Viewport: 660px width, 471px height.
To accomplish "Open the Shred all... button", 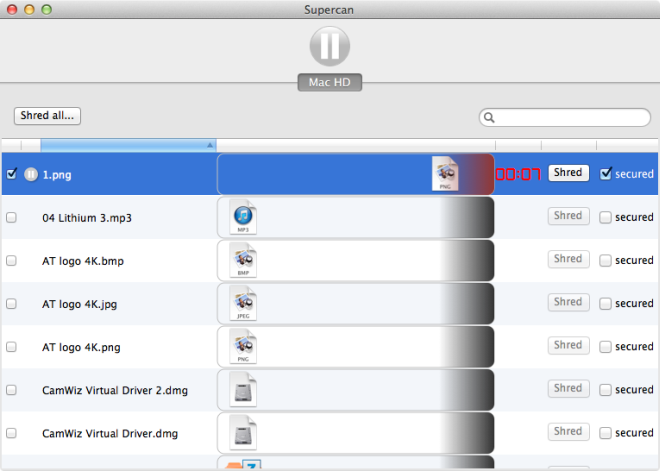I will tap(47, 116).
